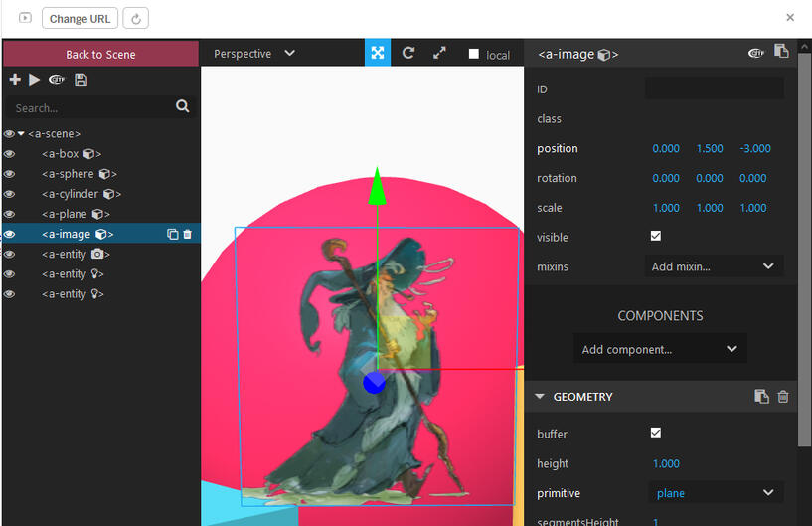812x526 pixels.
Task: Open the Add component dropdown
Action: coord(660,349)
